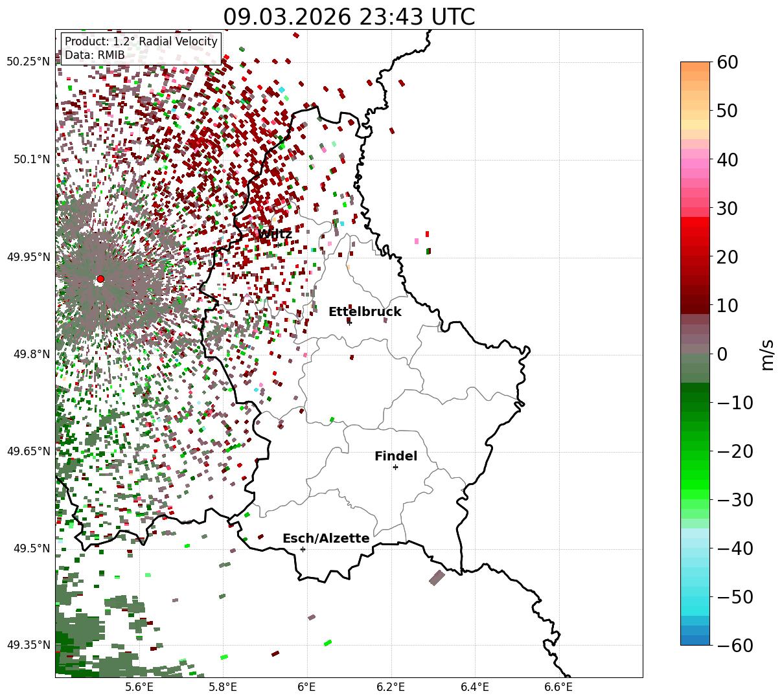Screen dimensions: 782x700
Task: Click the 49.65°N latitude tick label
Action: pyautogui.click(x=28, y=451)
